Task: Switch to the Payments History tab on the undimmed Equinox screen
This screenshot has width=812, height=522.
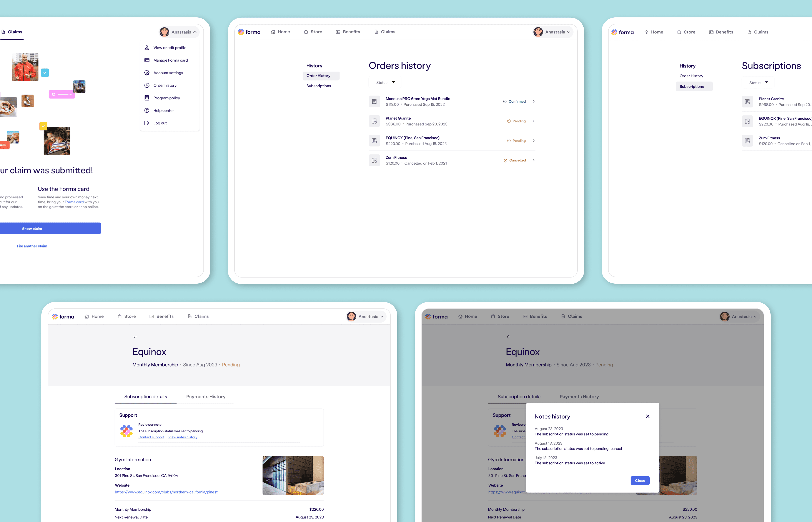Action: 206,397
